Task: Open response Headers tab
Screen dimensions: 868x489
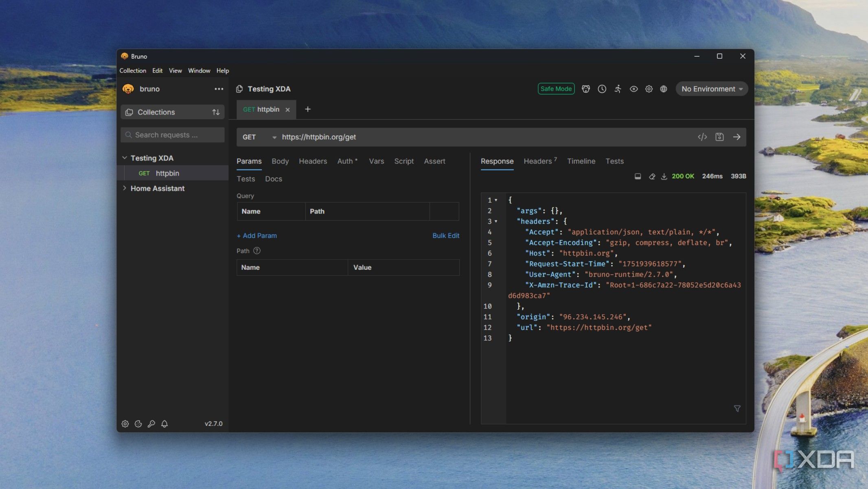Action: 540,161
